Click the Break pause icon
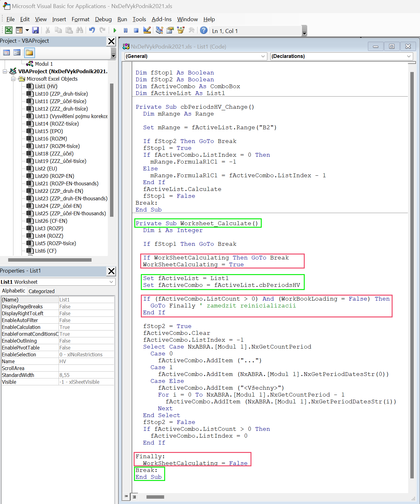Screen dimensions: 420x504 pos(126,31)
